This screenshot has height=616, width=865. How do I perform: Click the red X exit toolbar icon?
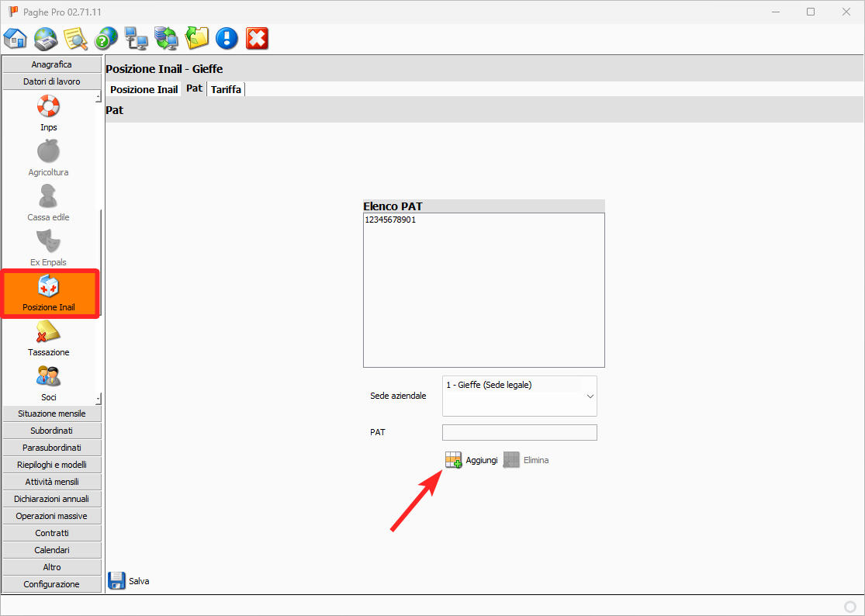(x=257, y=38)
